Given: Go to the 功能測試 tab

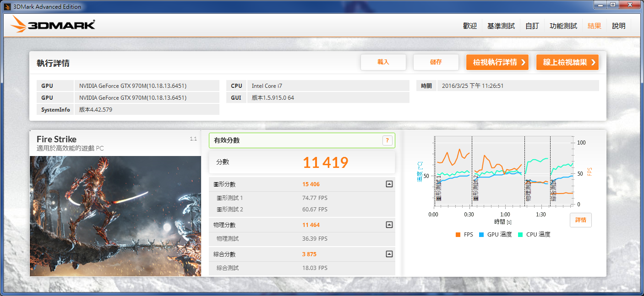Looking at the screenshot, I should (x=563, y=26).
